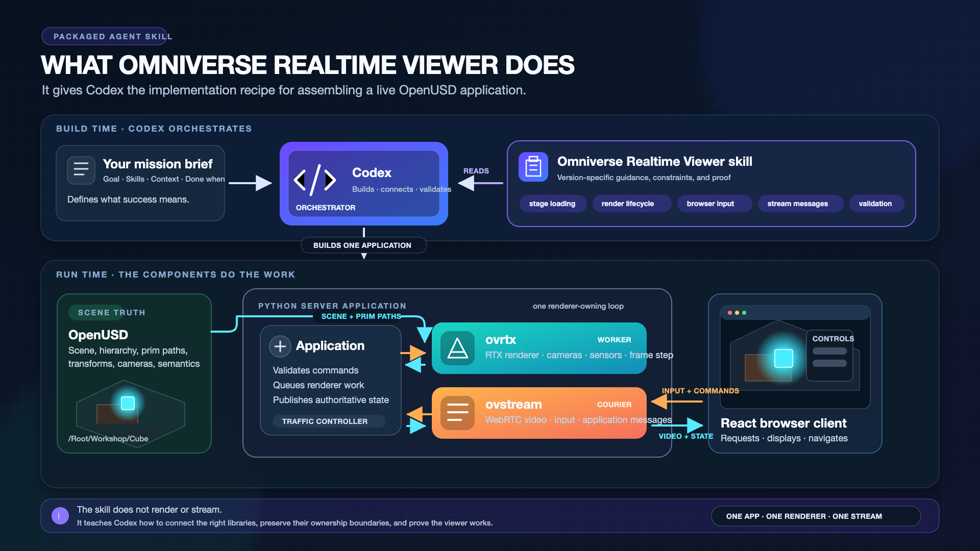Click the PYTHON SERVER APPLICATION label
This screenshot has width=980, height=551.
332,306
